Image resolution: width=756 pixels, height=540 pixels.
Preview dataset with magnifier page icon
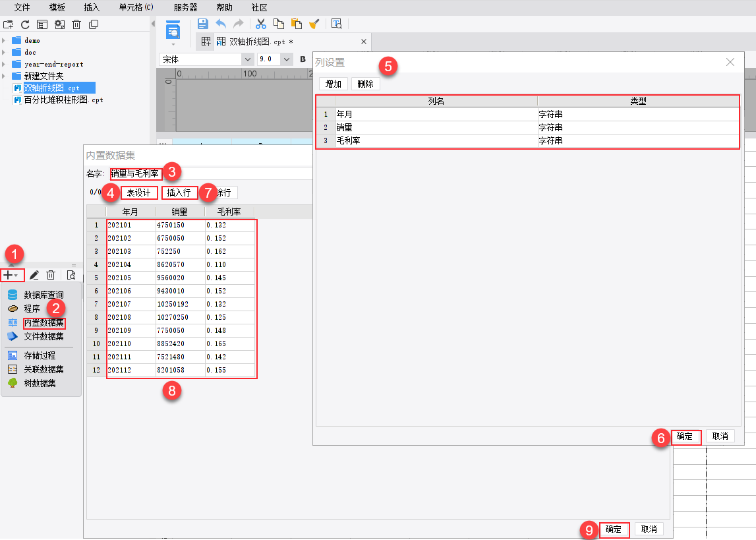71,276
